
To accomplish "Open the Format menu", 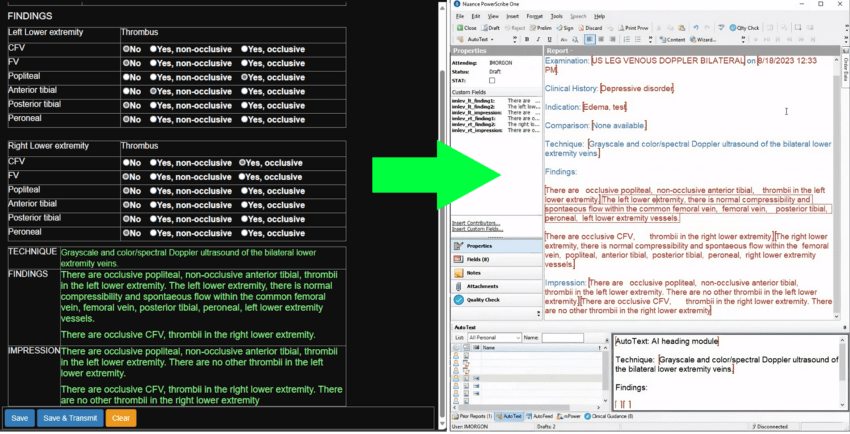I will (x=535, y=16).
